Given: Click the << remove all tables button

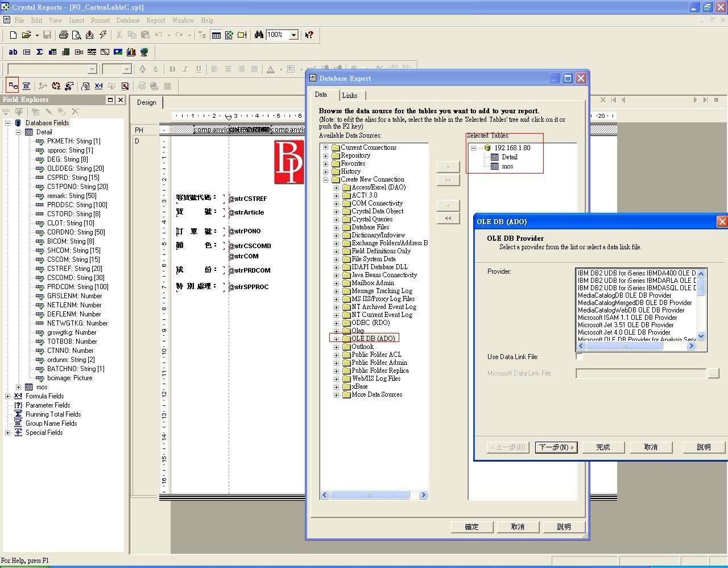Looking at the screenshot, I should (448, 218).
